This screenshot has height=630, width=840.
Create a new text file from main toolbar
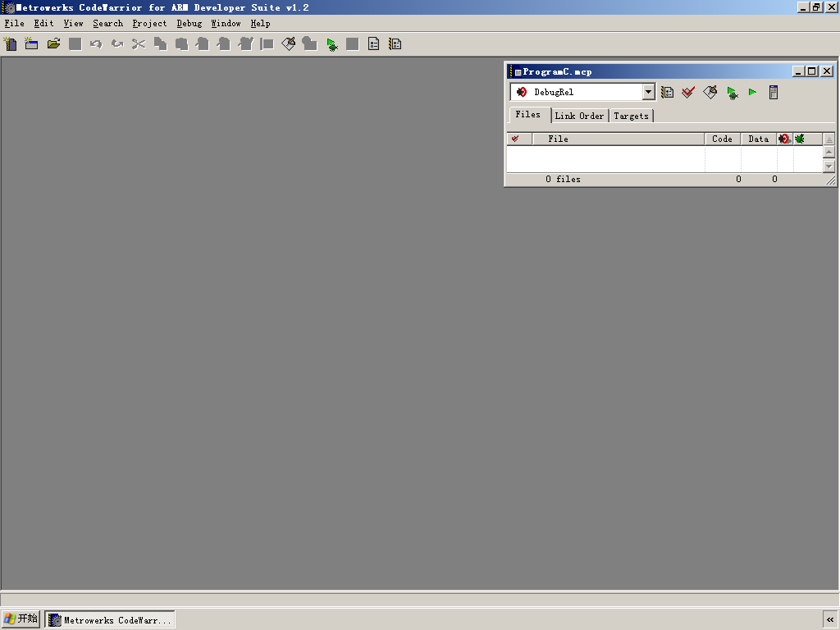(10, 44)
